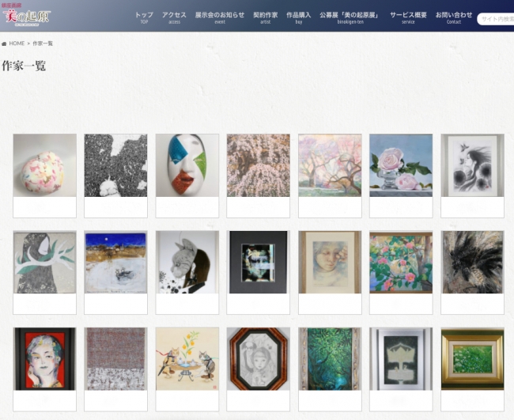The image size is (514, 420).
Task: Open the cats at tea table illustration
Action: click(x=187, y=358)
